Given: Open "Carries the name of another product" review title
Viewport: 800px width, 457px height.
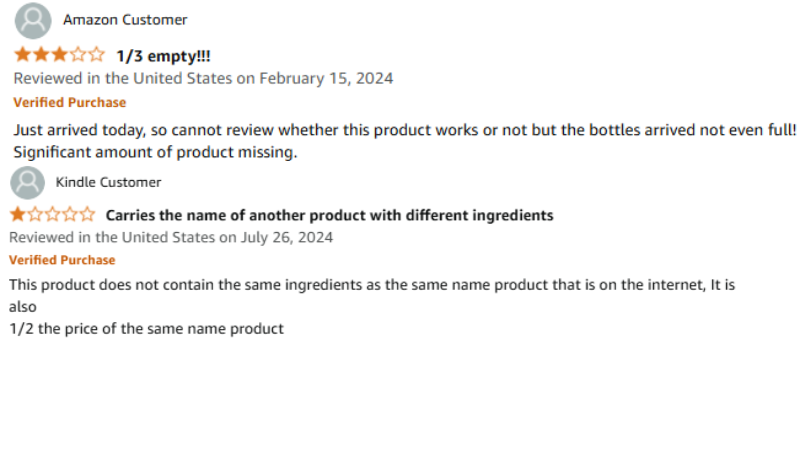Looking at the screenshot, I should point(329,215).
